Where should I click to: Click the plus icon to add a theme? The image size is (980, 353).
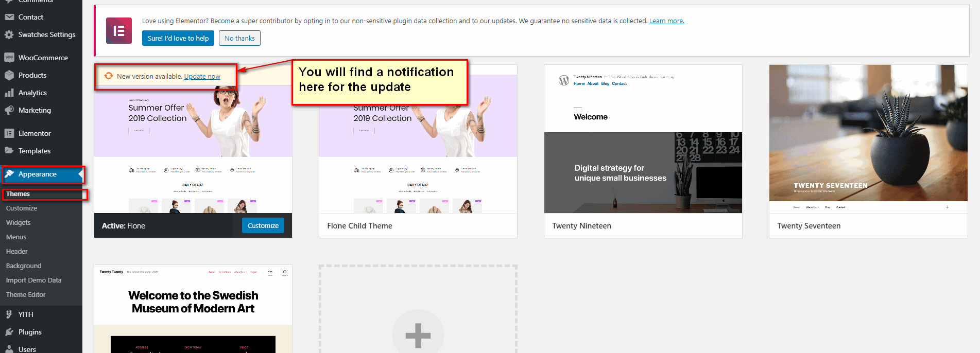click(x=418, y=336)
